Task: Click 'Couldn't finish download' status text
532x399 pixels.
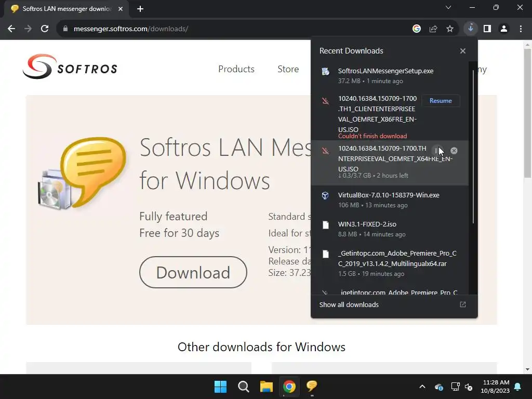Action: coord(372,136)
